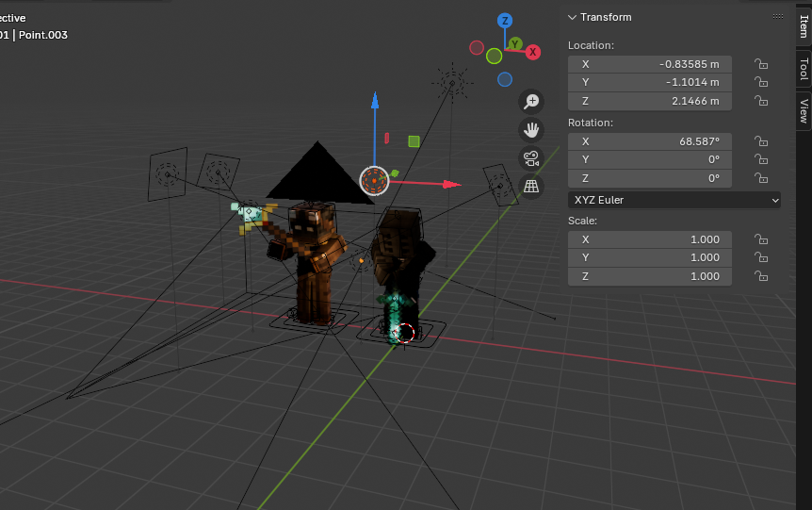
Task: Click Scale Y field 1.000
Action: (x=650, y=257)
